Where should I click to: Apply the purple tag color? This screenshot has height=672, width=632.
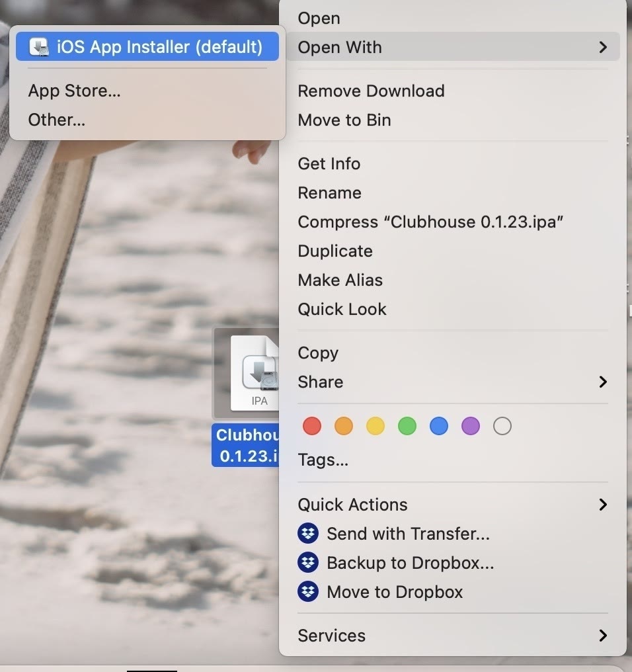coord(471,426)
